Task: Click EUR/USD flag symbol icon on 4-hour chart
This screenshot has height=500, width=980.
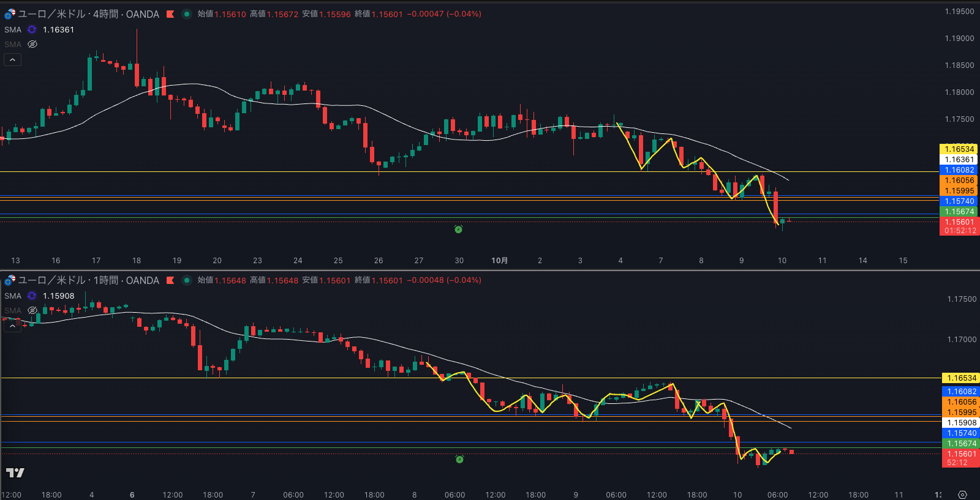Action: [10, 14]
